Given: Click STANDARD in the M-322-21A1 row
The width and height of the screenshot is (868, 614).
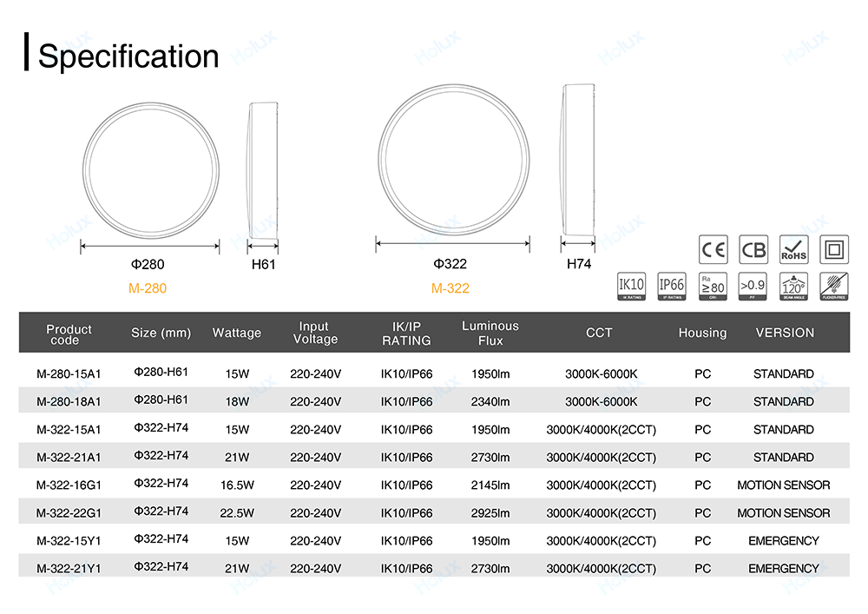Looking at the screenshot, I should [x=783, y=458].
